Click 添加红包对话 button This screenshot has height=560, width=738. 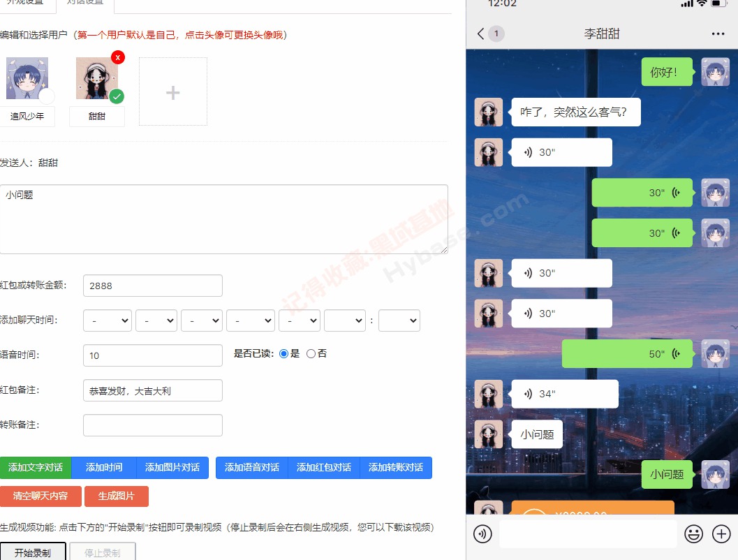[324, 468]
